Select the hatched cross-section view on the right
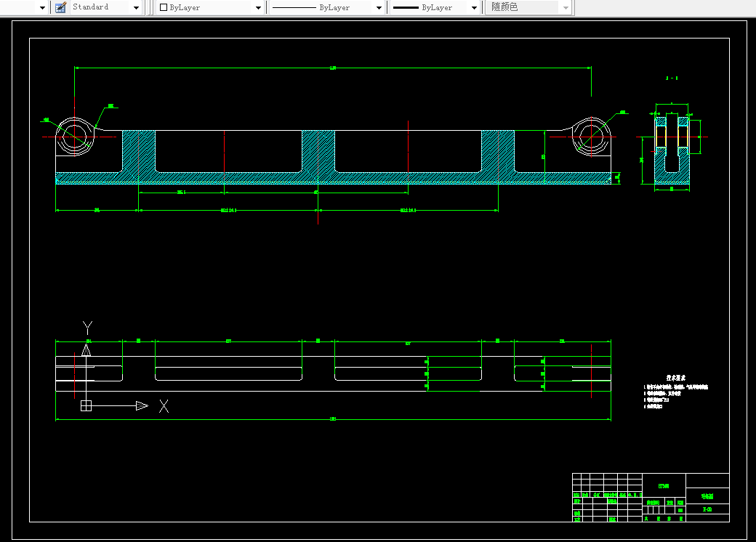 click(x=672, y=150)
